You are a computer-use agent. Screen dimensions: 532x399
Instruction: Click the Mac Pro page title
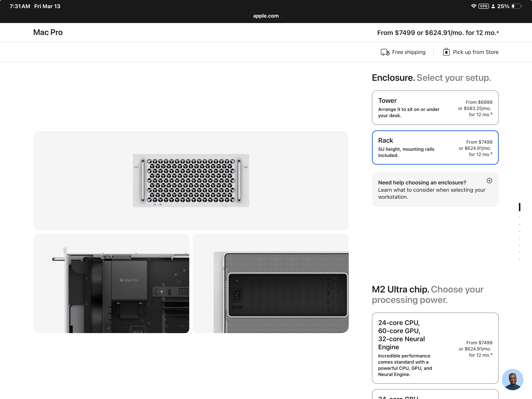48,32
